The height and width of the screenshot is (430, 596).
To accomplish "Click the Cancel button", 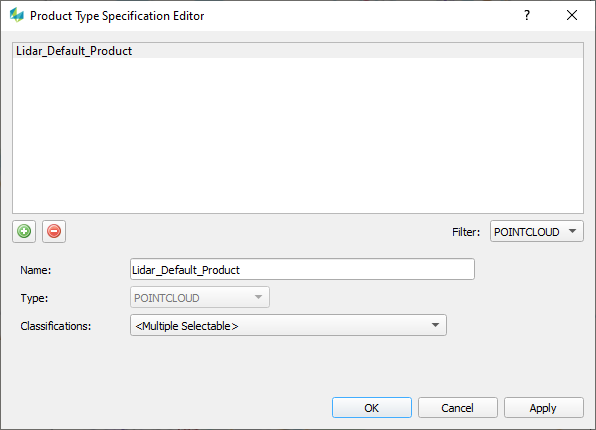I will click(458, 408).
